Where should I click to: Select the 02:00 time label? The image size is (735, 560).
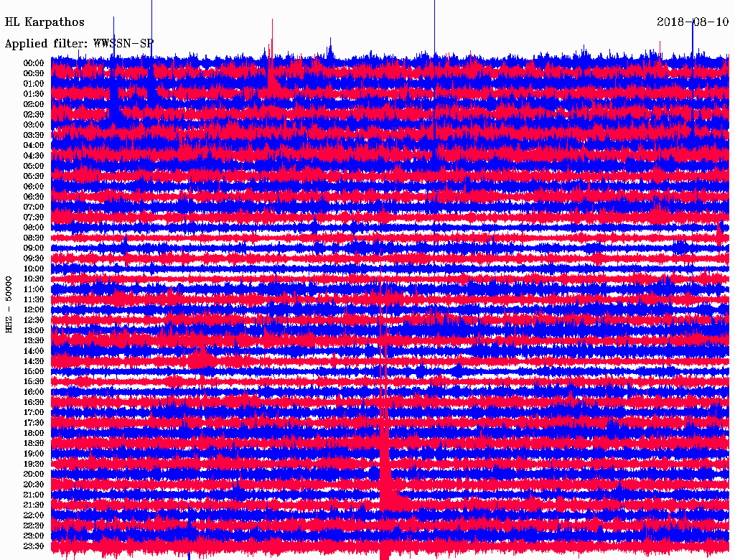click(x=34, y=105)
